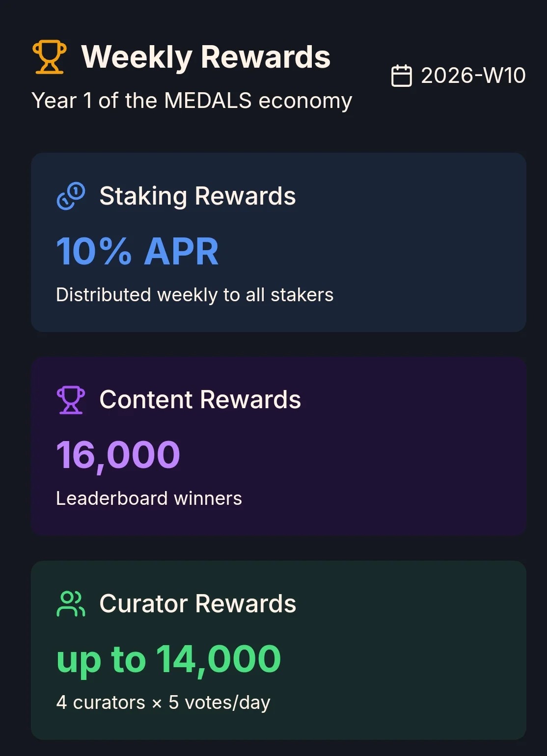547x756 pixels.
Task: Click the calendar icon next to 2026-W10
Action: click(x=401, y=76)
